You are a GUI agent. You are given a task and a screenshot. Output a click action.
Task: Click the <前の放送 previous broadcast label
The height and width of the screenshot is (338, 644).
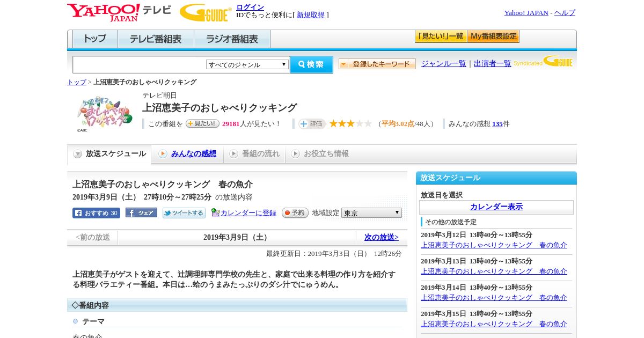point(93,237)
